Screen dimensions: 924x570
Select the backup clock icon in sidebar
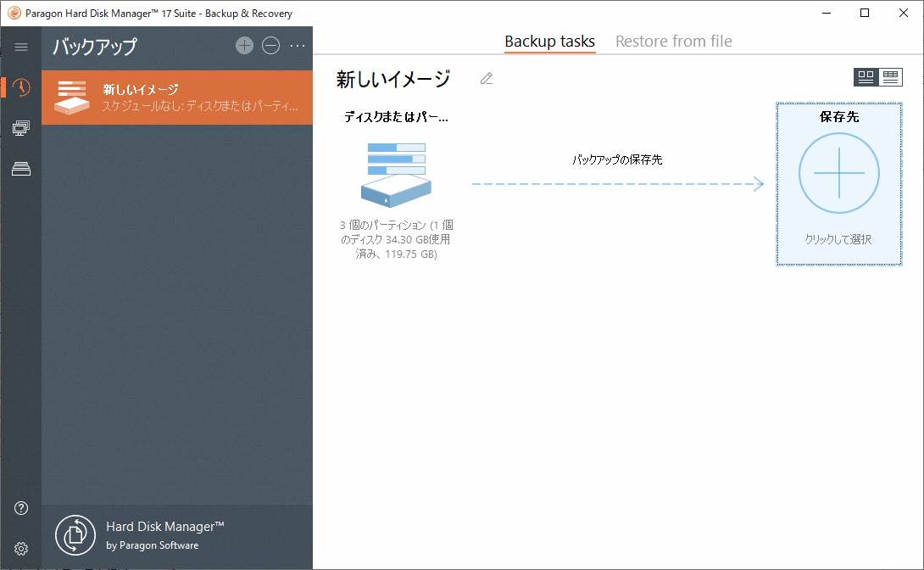point(19,87)
